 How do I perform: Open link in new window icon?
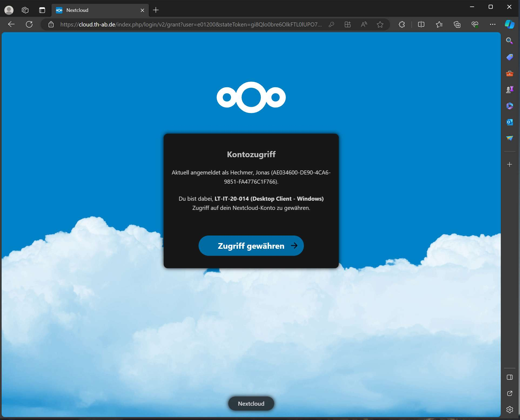tap(509, 394)
